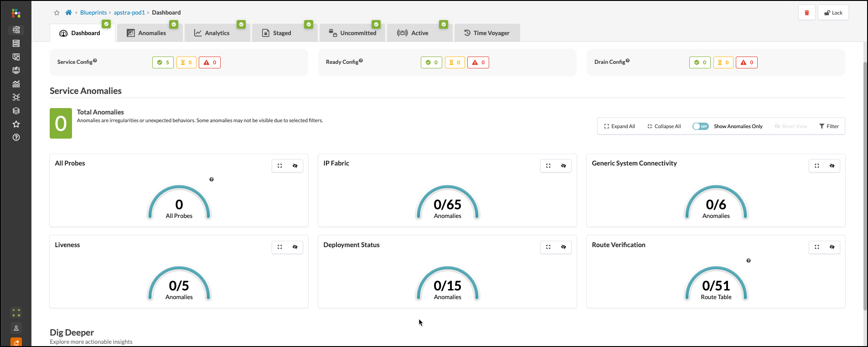This screenshot has height=347, width=868.
Task: Click the IP Fabric anomalies gauge
Action: tap(447, 204)
